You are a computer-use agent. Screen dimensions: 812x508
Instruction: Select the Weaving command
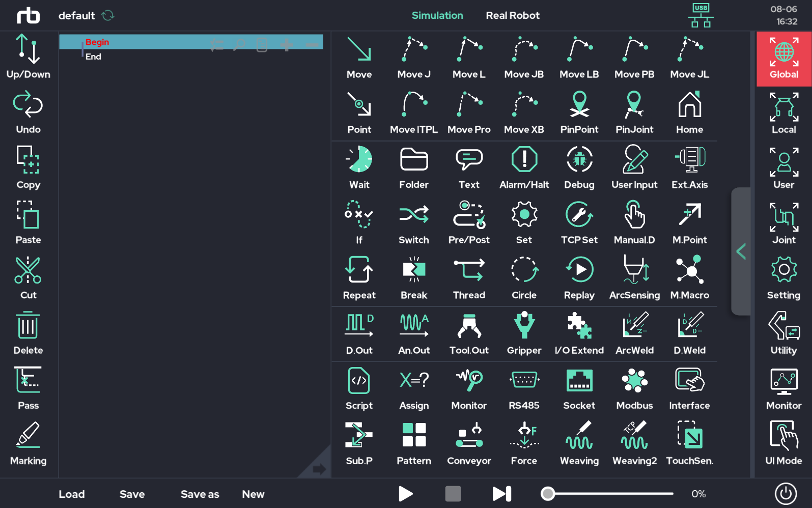point(579,443)
